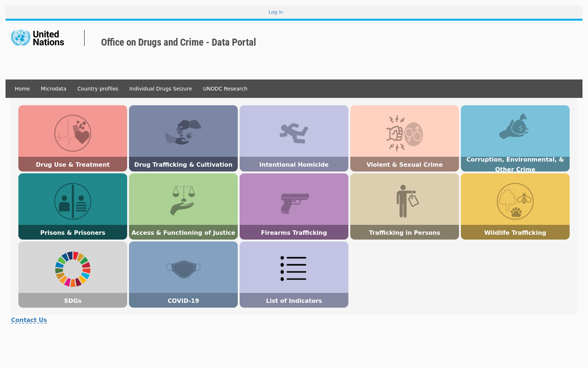This screenshot has height=368, width=588.
Task: Click the United Nations text
Action: 49,38
